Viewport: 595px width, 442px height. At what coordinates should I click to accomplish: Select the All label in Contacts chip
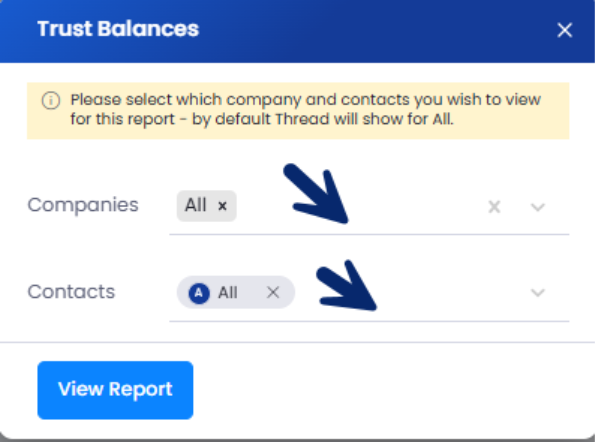[x=228, y=293]
